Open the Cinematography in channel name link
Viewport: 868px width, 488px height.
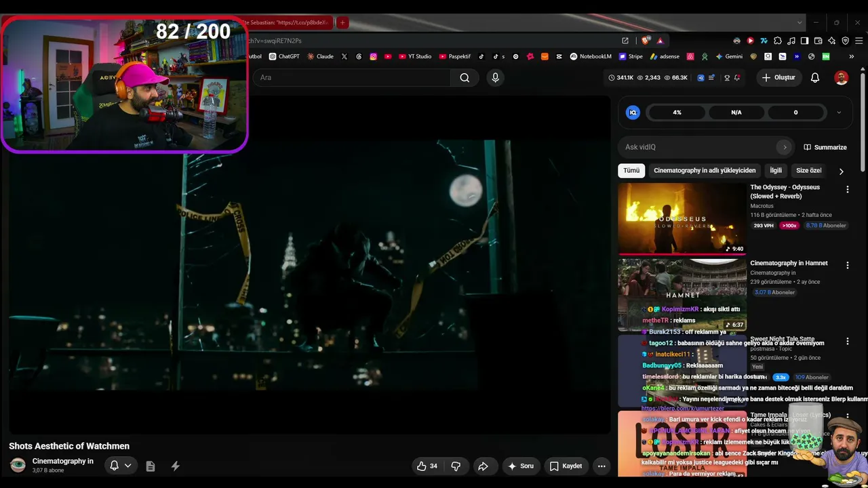63,462
